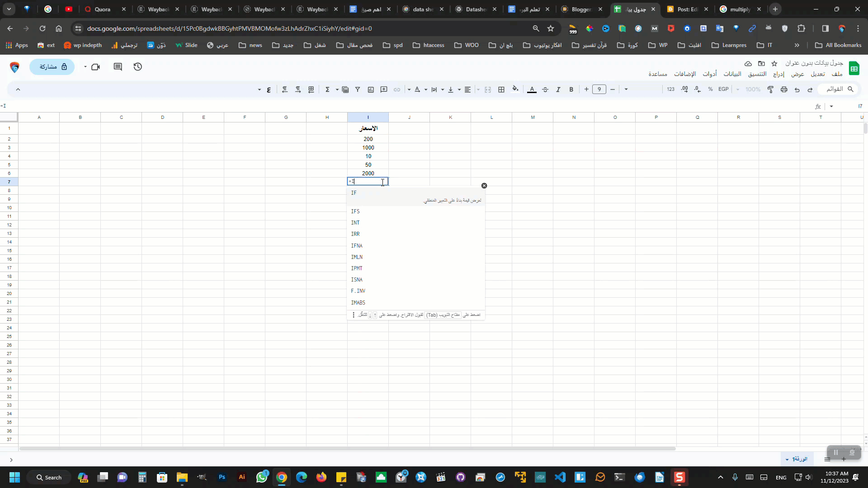Open the font dropdown arrow
This screenshot has height=488, width=868.
click(x=626, y=89)
